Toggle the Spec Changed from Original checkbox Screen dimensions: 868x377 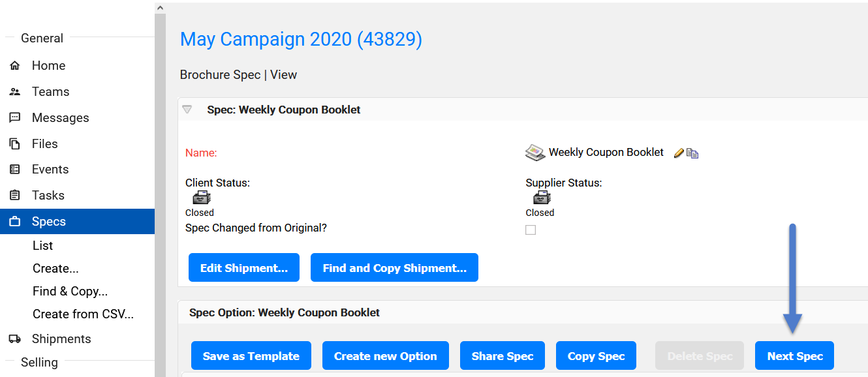tap(531, 230)
